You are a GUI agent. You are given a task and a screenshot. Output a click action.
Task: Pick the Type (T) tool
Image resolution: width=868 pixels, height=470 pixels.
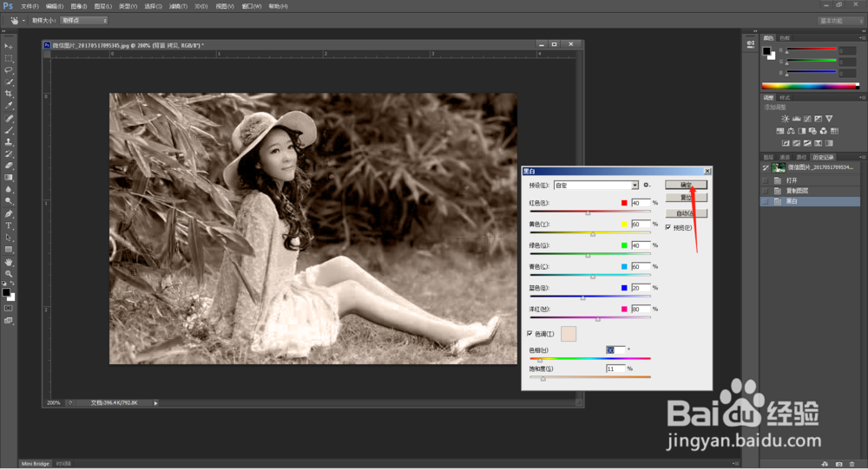pos(9,225)
